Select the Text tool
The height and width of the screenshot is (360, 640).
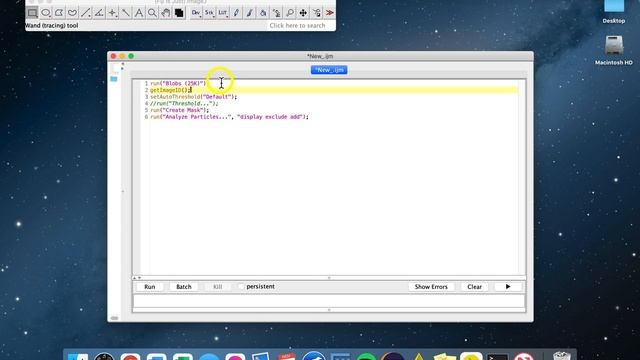(139, 13)
